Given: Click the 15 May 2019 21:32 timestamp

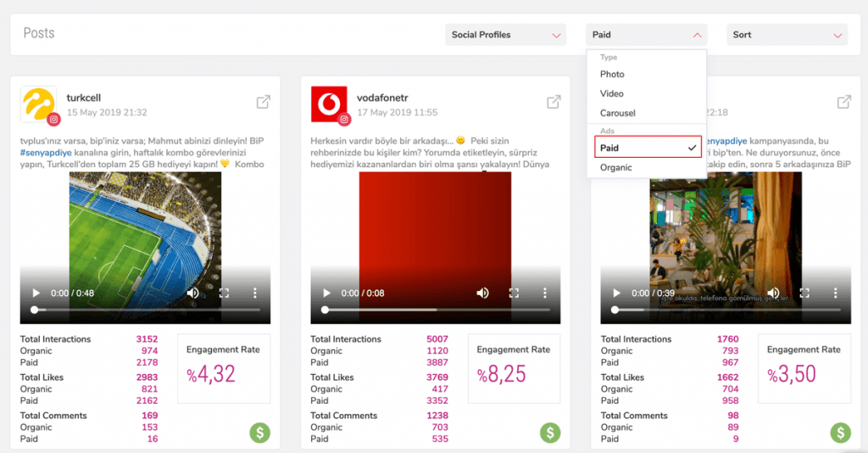Looking at the screenshot, I should [x=107, y=113].
